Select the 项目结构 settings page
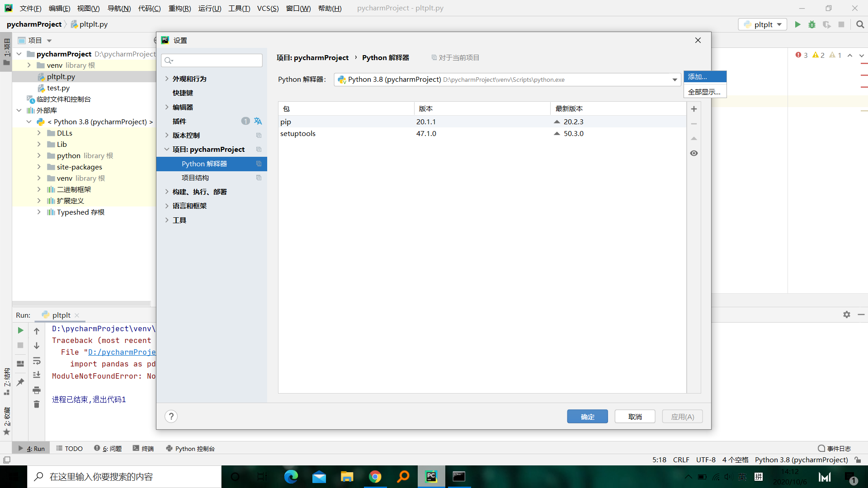Viewport: 868px width, 488px height. 195,178
